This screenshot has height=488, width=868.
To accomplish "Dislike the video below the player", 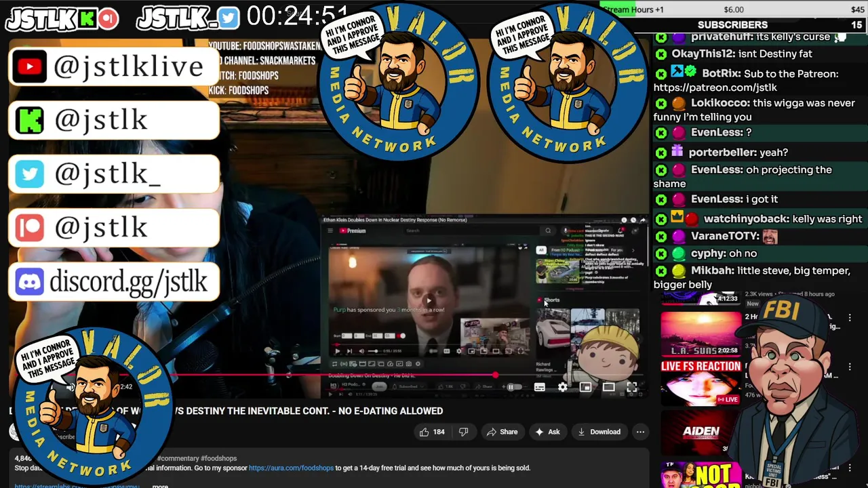I will pyautogui.click(x=464, y=432).
